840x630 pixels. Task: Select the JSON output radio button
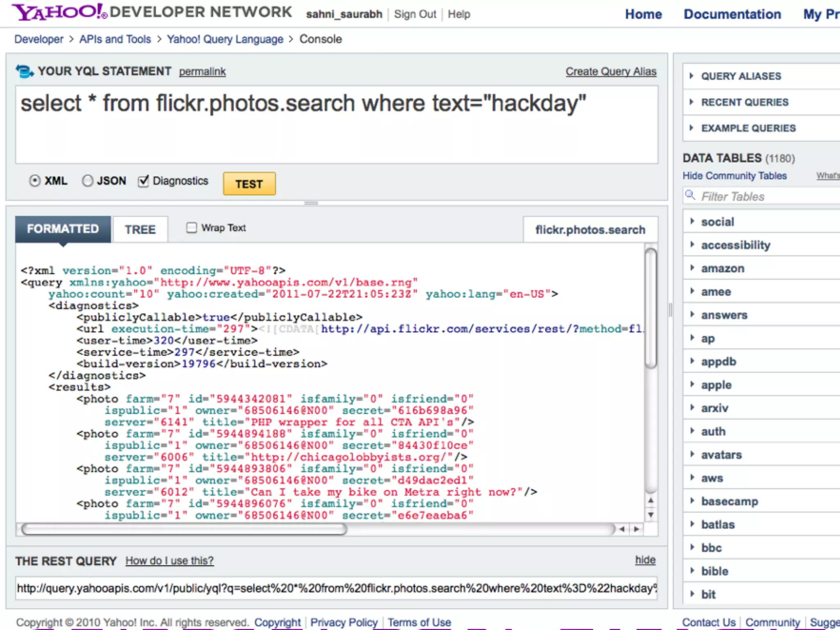[x=87, y=181]
